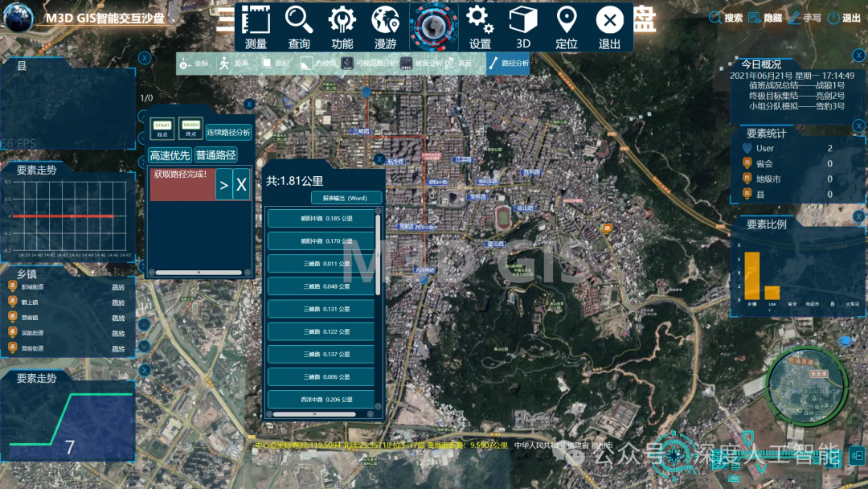Jump to 营前街道 via 跳转
Screen dimensions: 868x489
click(118, 349)
